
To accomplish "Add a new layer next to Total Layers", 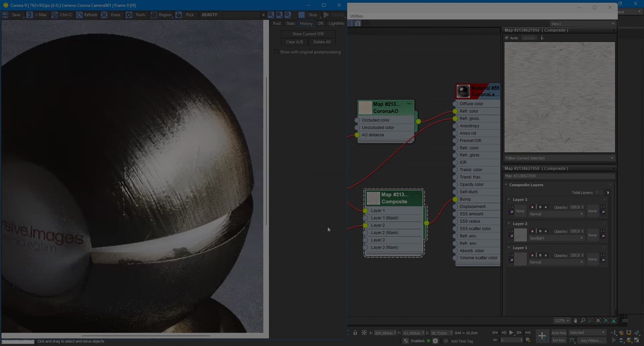I will 607,193.
